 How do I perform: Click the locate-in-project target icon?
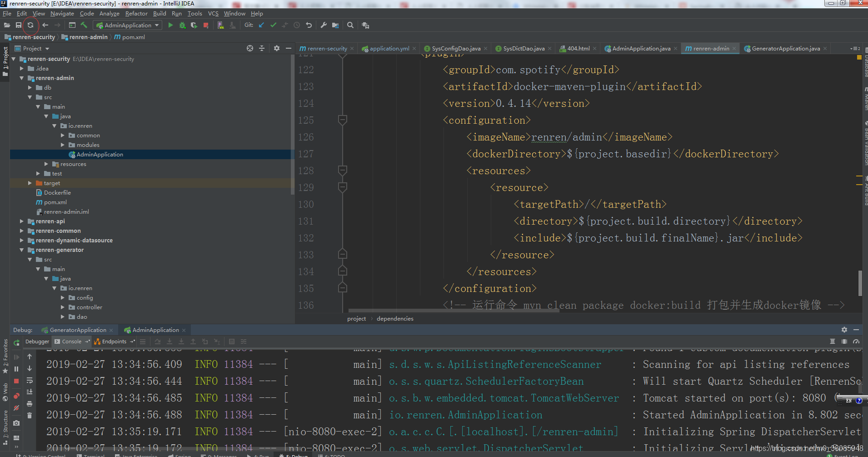click(x=250, y=48)
